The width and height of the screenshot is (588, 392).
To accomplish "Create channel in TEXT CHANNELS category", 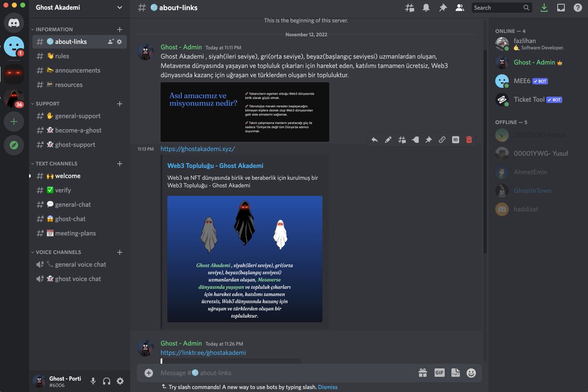I will 120,163.
